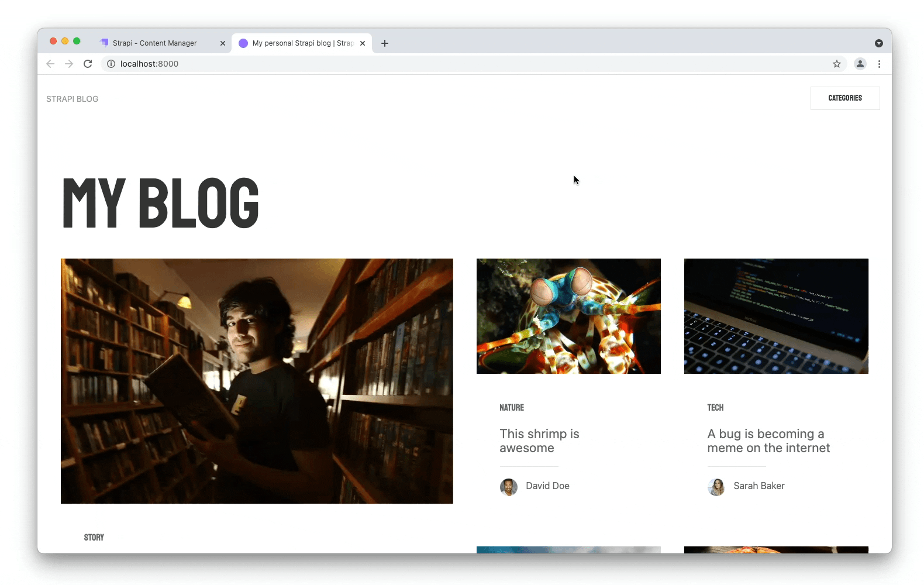Close the My personal Strapi blog tab
The image size is (924, 585).
(x=363, y=43)
